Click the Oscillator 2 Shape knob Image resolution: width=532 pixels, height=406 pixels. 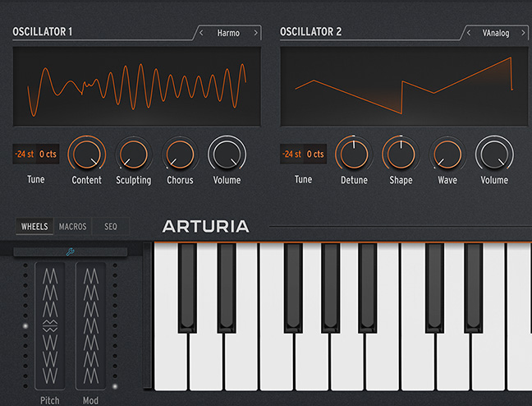[401, 154]
